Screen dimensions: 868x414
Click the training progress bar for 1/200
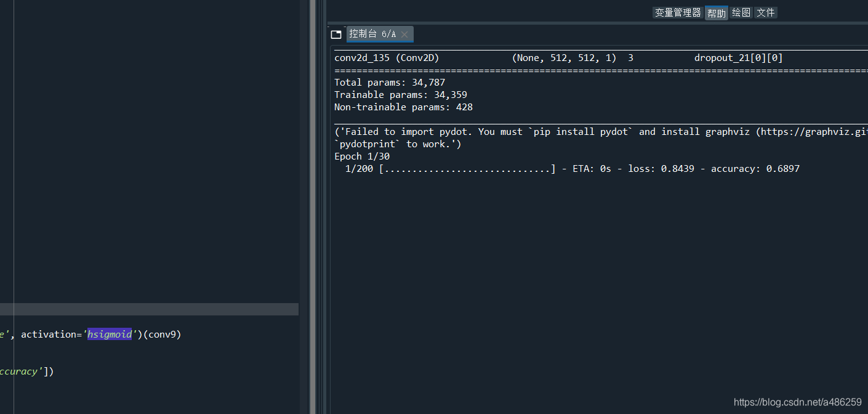point(467,169)
